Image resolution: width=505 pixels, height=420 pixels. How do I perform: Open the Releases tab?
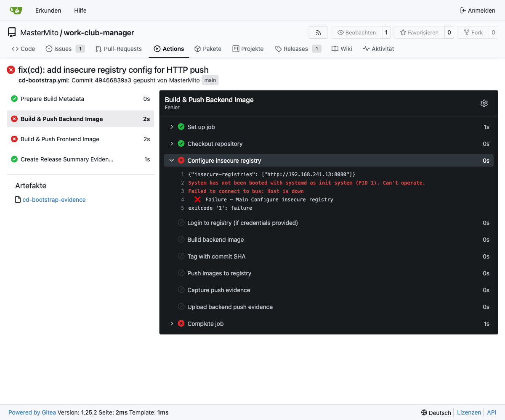point(295,49)
